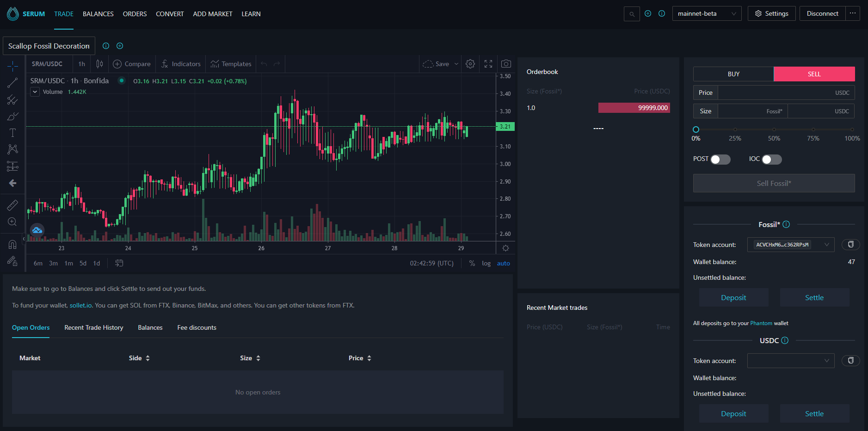
Task: Open chart settings gear icon
Action: click(470, 64)
